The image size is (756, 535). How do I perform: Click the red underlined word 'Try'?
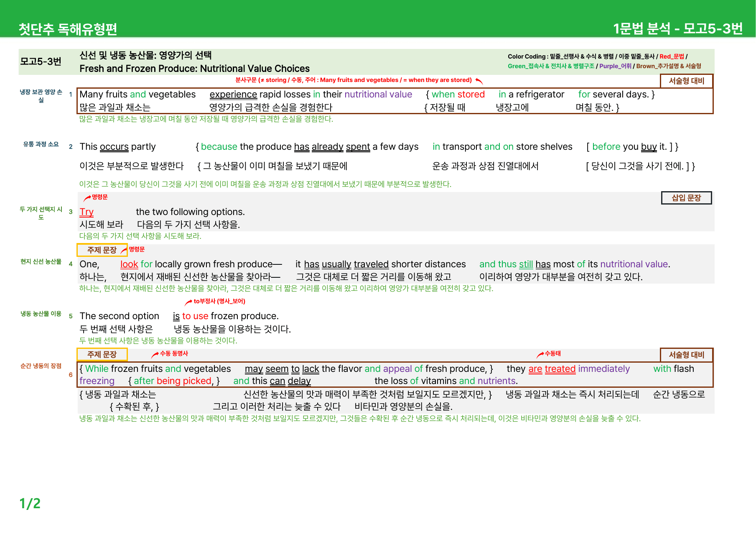tap(87, 212)
